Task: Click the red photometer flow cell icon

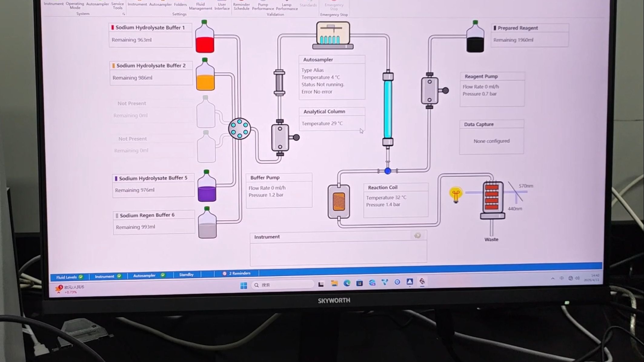Action: click(x=492, y=198)
